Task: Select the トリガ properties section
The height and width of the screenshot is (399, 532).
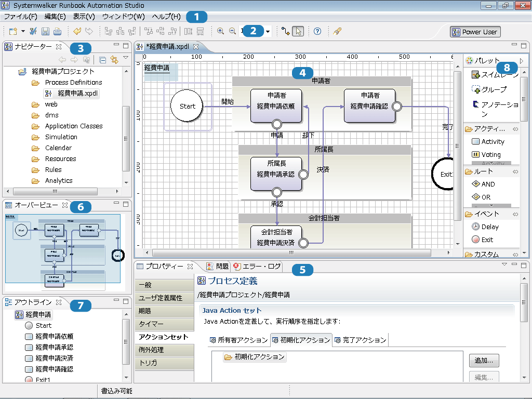Action: [x=164, y=363]
